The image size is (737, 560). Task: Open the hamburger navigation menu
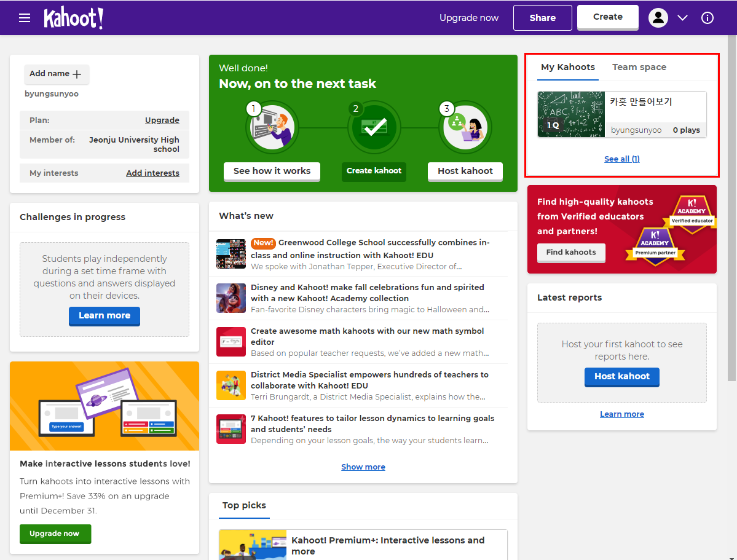pos(25,18)
